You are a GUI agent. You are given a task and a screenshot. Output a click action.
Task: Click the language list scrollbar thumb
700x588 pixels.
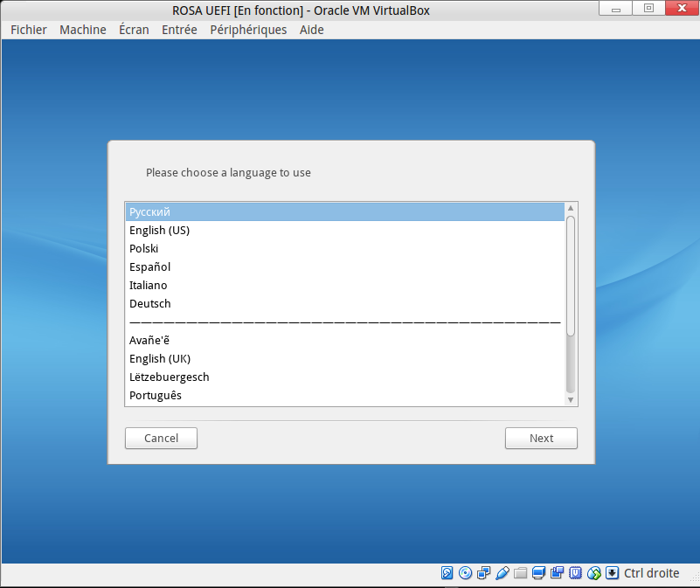571,275
